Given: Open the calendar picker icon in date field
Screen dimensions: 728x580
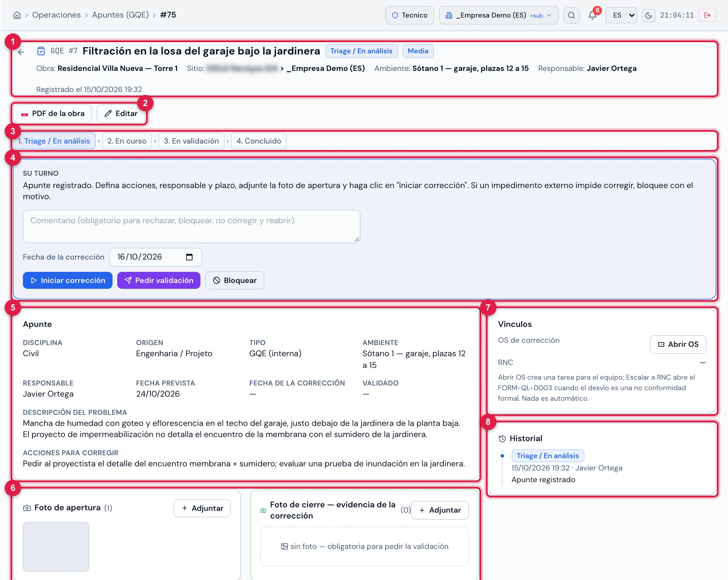Looking at the screenshot, I should pyautogui.click(x=189, y=257).
